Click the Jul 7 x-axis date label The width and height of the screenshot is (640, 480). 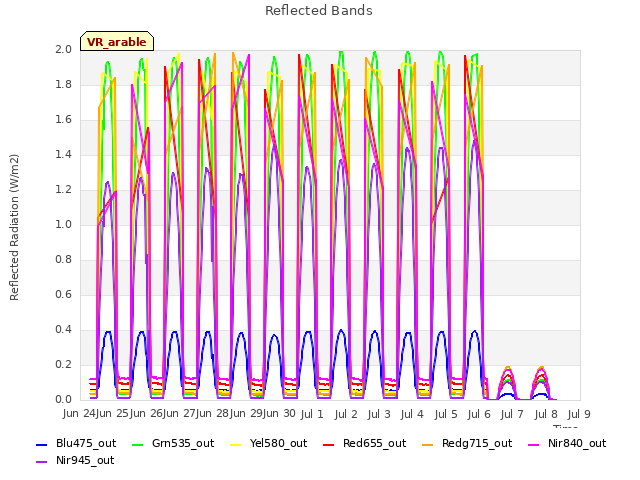[x=512, y=414]
